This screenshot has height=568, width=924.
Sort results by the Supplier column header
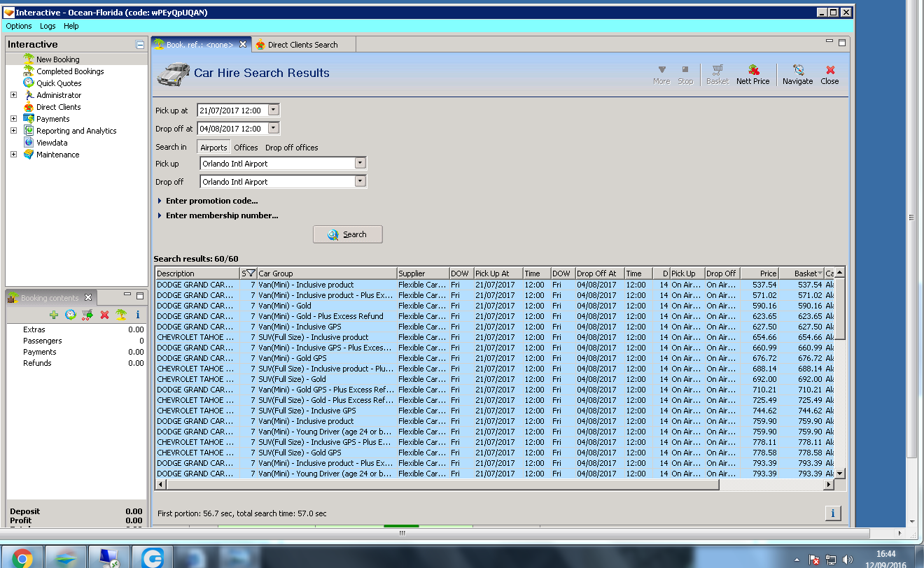(423, 274)
